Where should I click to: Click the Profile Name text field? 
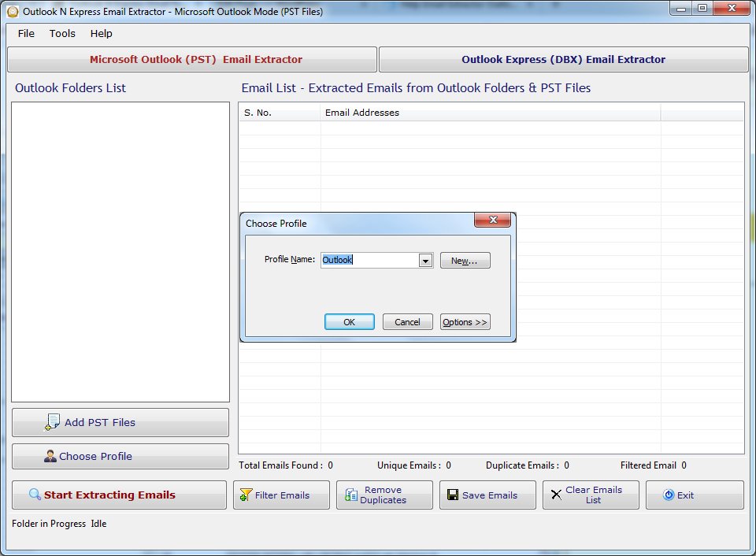370,261
